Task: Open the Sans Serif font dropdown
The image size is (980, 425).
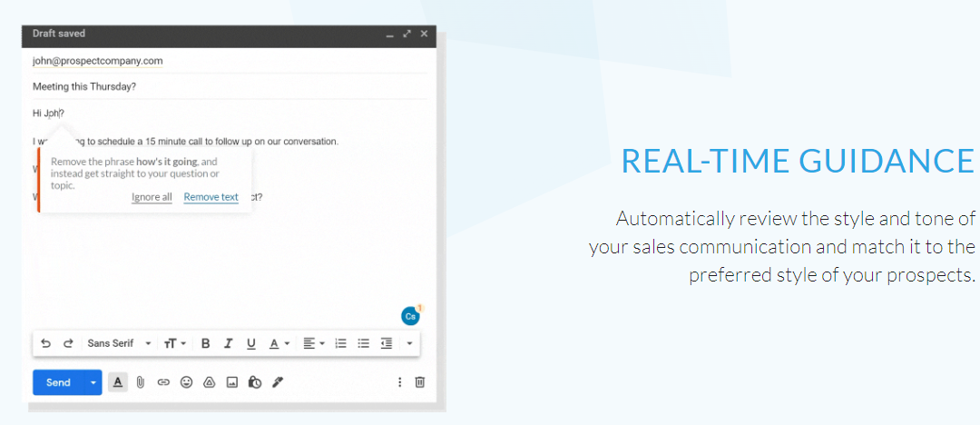Action: click(x=120, y=343)
